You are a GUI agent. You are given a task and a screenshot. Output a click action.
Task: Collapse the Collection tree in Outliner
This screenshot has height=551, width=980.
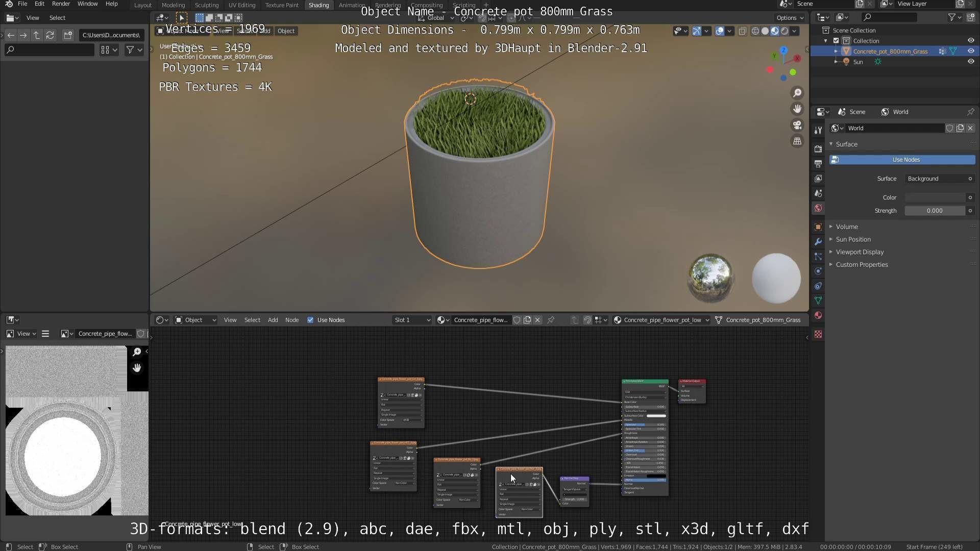826,41
